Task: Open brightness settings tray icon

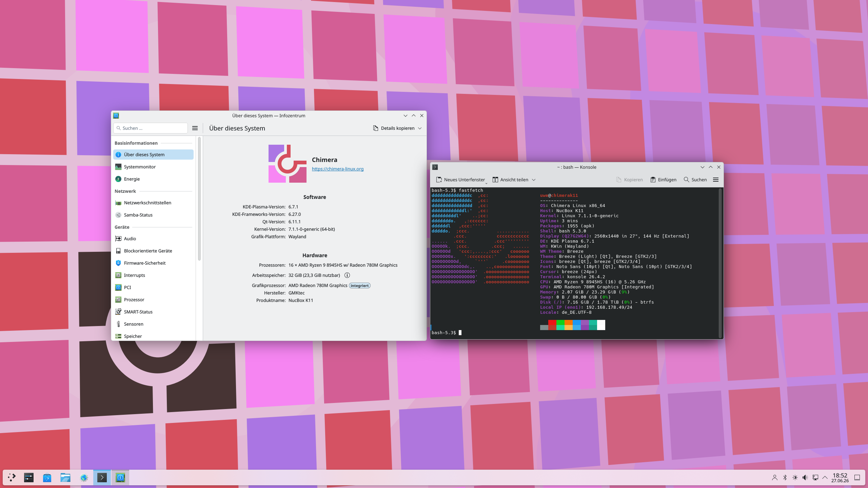Action: 795,477
